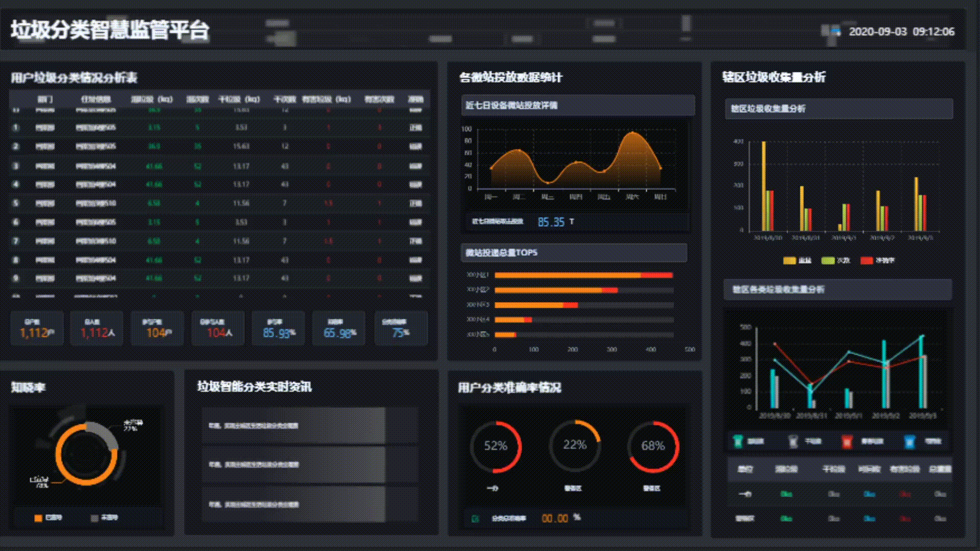Click the 垃圾分类智慧监管平台 title
Viewport: 980px width, 551px height.
(110, 30)
